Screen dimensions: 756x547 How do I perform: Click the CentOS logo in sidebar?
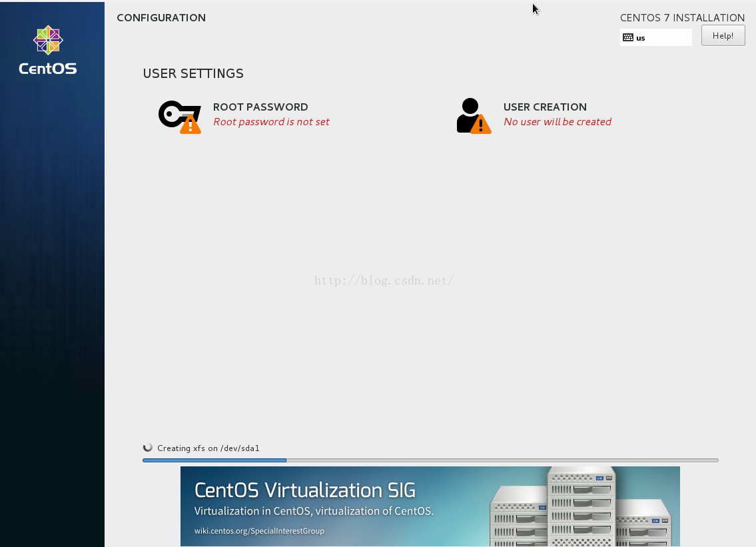click(48, 50)
